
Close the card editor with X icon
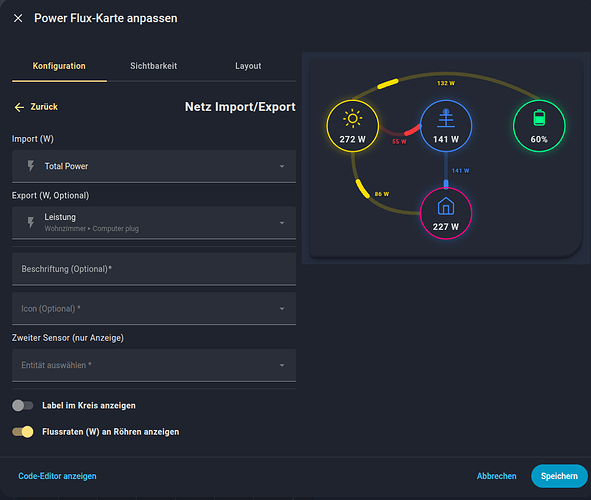pyautogui.click(x=18, y=18)
